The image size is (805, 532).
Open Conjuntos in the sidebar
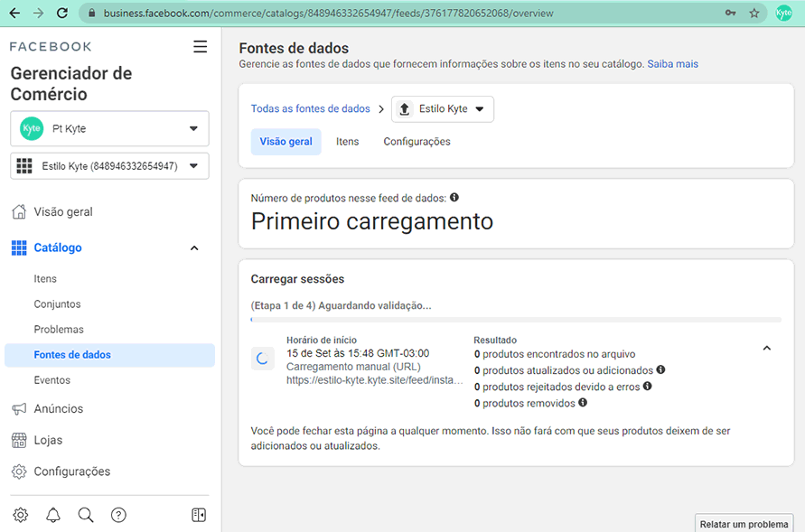pyautogui.click(x=57, y=303)
